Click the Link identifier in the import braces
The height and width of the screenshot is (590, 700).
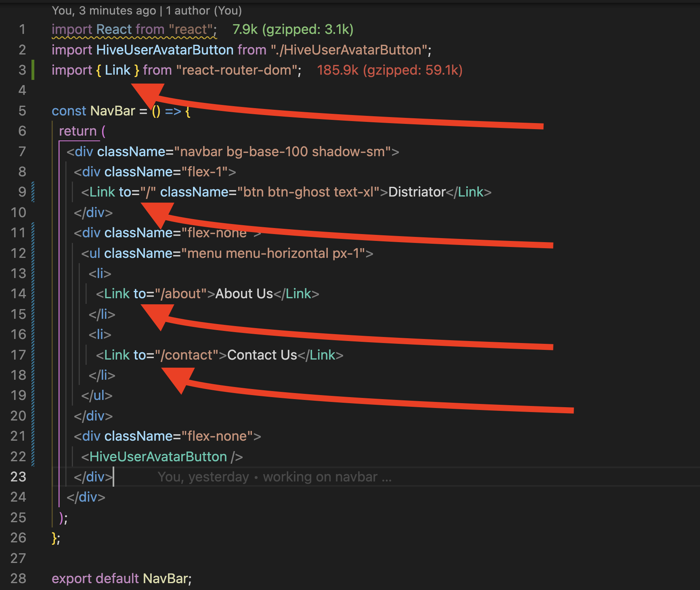117,70
